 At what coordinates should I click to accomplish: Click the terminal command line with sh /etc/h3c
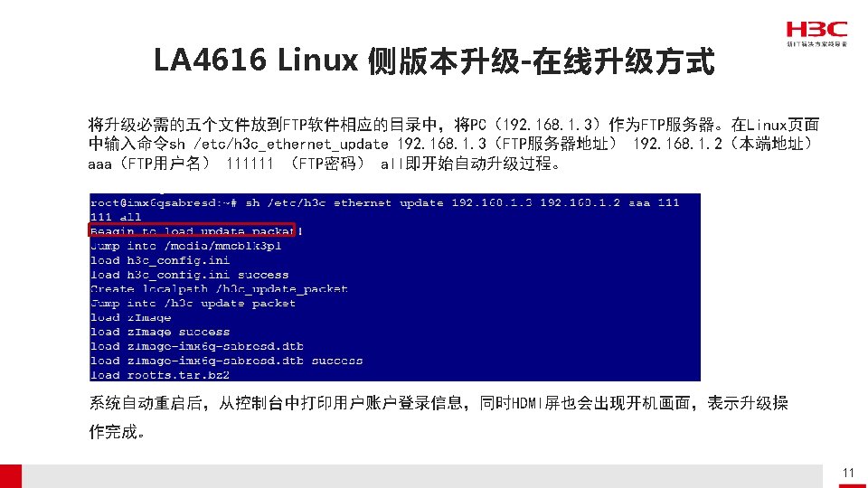pos(385,203)
